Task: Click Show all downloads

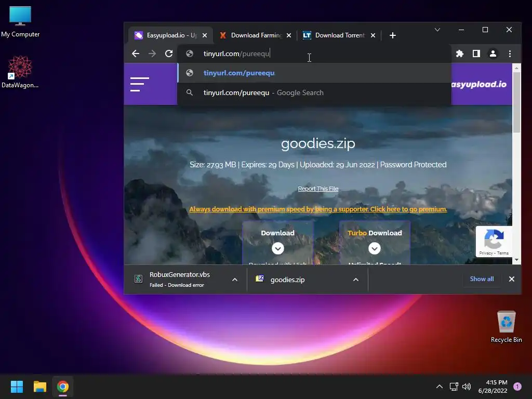Action: (482, 279)
